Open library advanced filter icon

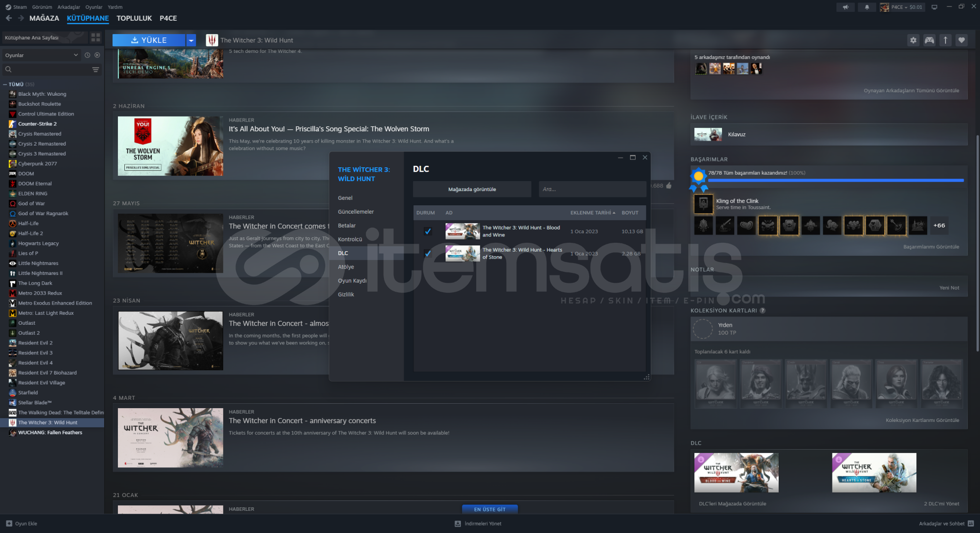(96, 70)
